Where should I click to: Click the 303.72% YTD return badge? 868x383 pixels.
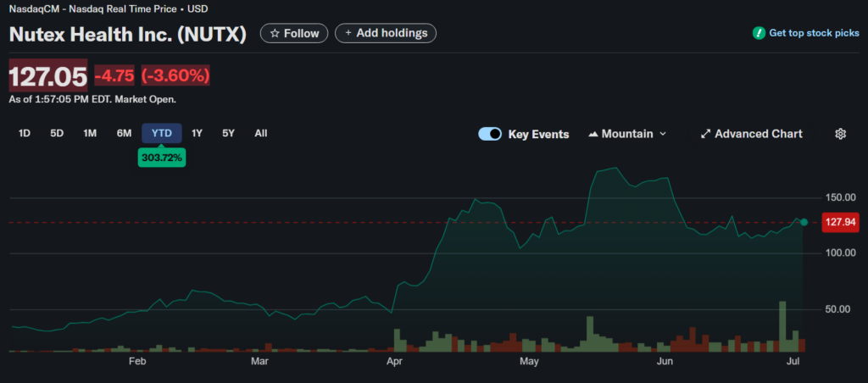[x=162, y=158]
